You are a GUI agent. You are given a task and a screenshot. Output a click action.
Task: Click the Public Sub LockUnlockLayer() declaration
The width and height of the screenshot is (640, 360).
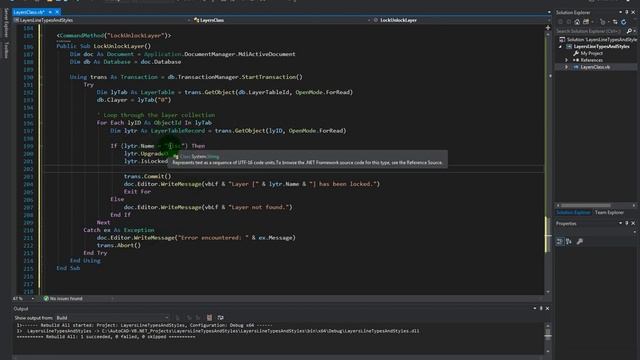pos(104,46)
